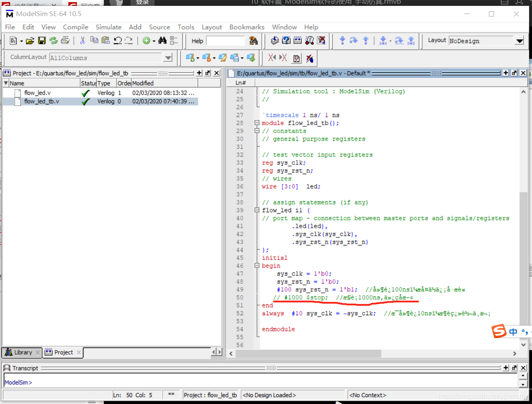Save the file with the floppy icon
532x404 pixels.
point(42,41)
